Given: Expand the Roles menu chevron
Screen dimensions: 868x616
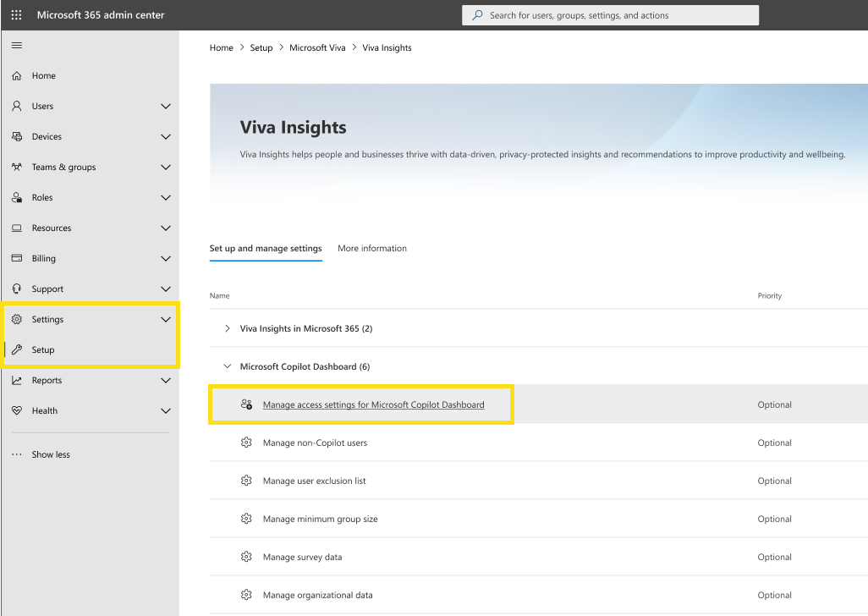Looking at the screenshot, I should 166,198.
